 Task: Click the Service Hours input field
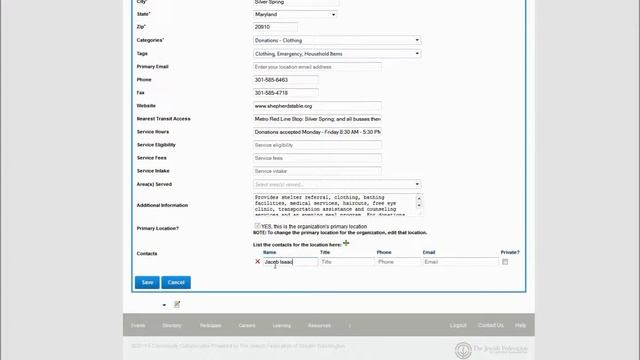317,132
